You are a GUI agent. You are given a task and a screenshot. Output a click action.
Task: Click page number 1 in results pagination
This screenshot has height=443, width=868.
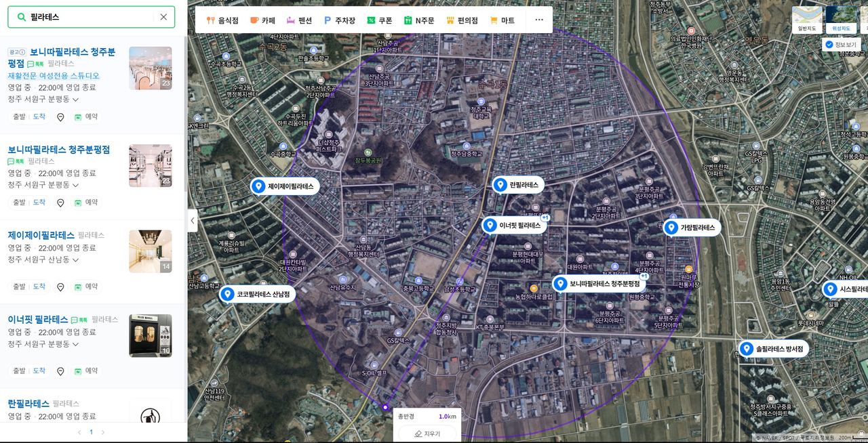coord(92,432)
